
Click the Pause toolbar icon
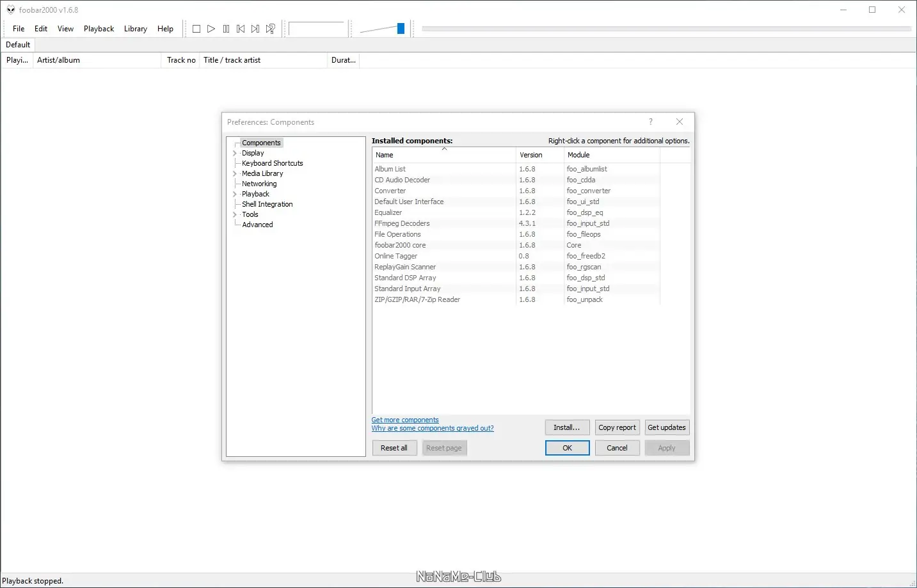(x=226, y=29)
